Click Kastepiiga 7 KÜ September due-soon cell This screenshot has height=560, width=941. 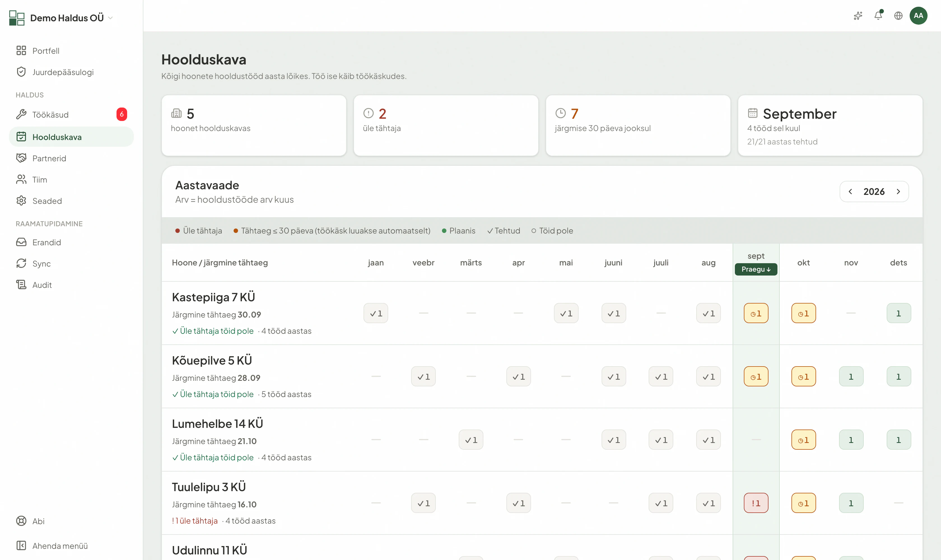(756, 313)
